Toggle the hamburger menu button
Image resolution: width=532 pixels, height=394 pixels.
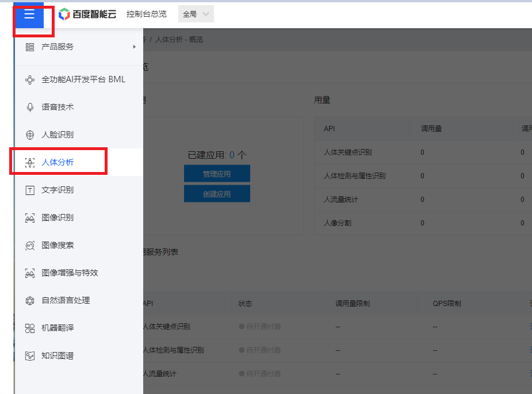tap(29, 14)
